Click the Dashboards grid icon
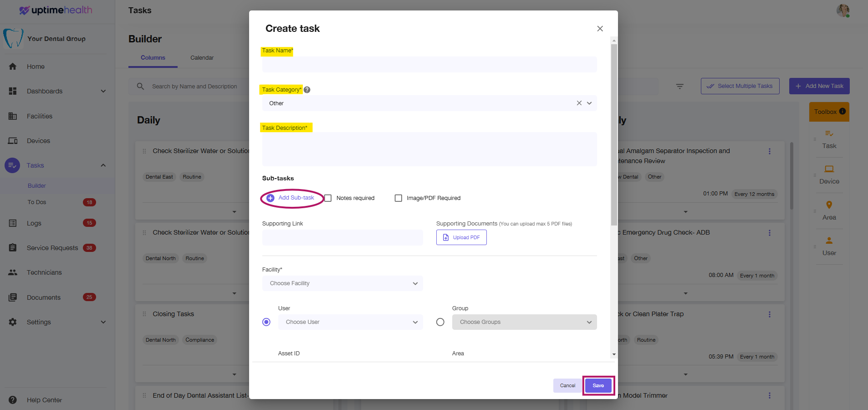This screenshot has height=410, width=868. pyautogui.click(x=13, y=91)
